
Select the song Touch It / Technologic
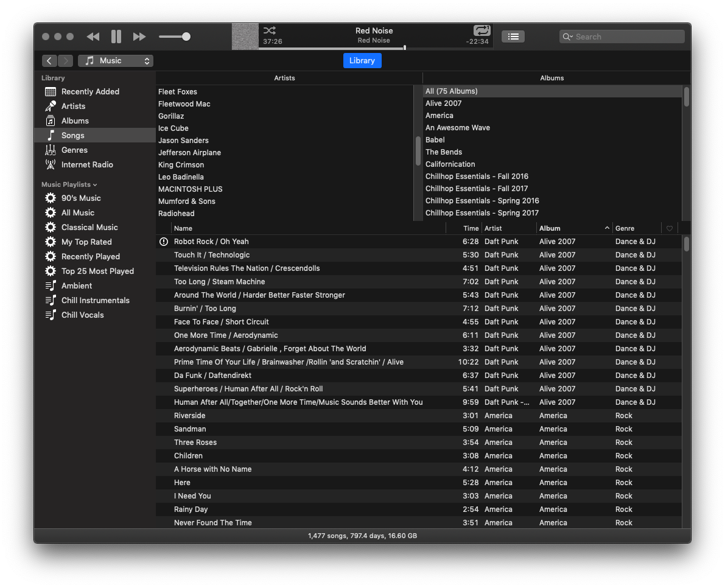418,254
